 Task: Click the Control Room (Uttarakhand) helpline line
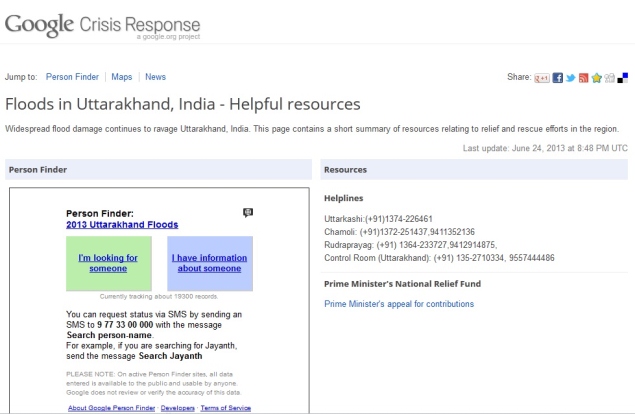pos(439,258)
